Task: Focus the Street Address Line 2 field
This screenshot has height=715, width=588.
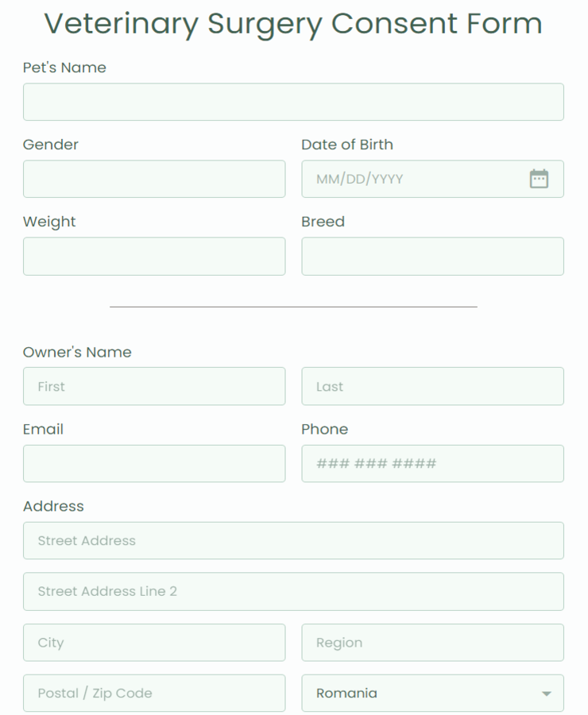Action: pyautogui.click(x=293, y=591)
